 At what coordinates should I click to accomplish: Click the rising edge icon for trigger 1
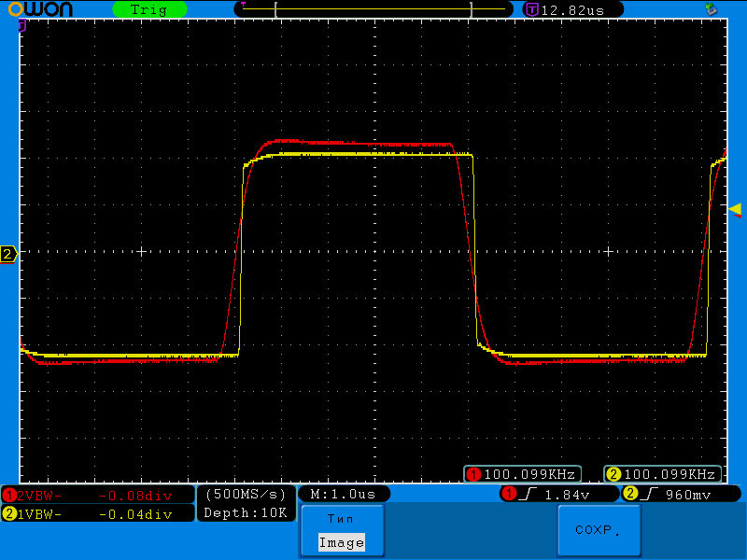tap(528, 494)
